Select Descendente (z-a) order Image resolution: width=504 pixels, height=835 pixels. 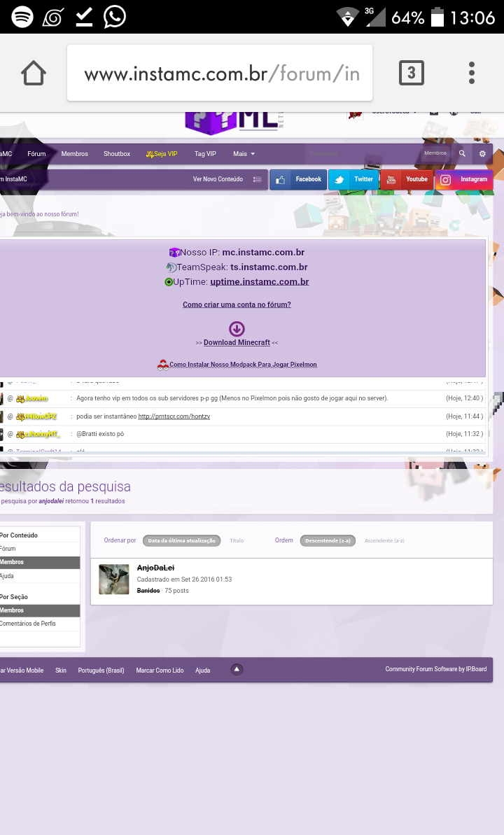328,540
